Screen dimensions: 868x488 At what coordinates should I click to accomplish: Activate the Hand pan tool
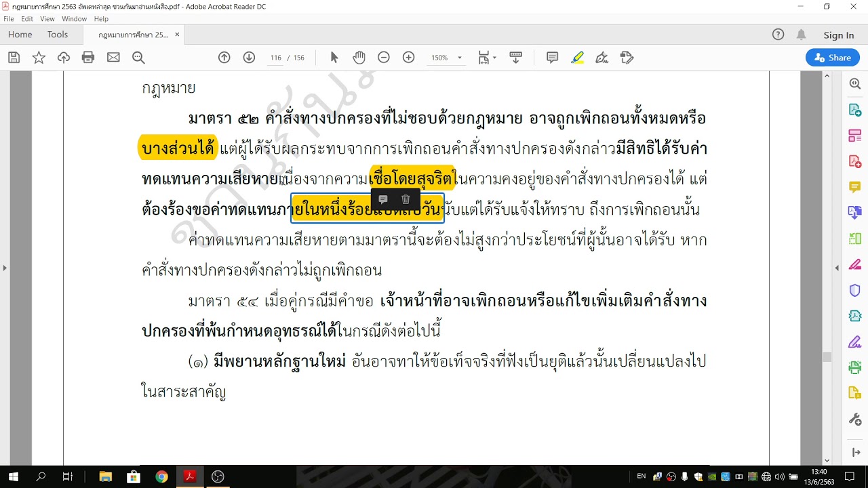point(359,58)
